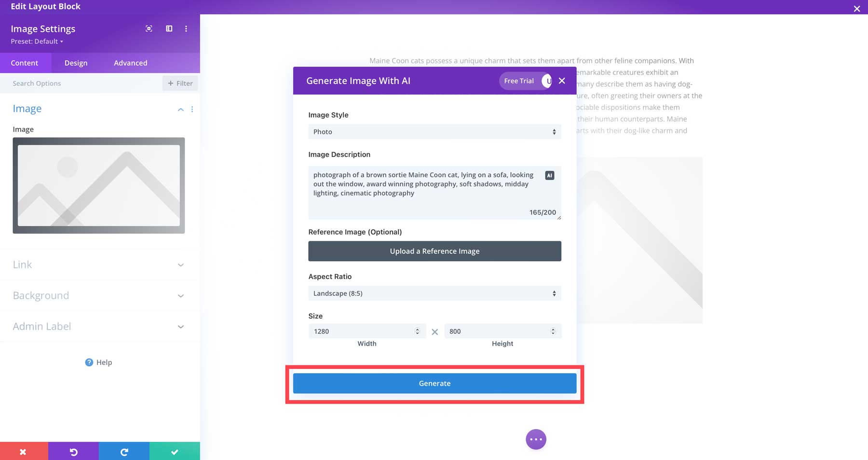Save changes with the green checkmark icon
This screenshot has width=868, height=460.
(x=175, y=451)
